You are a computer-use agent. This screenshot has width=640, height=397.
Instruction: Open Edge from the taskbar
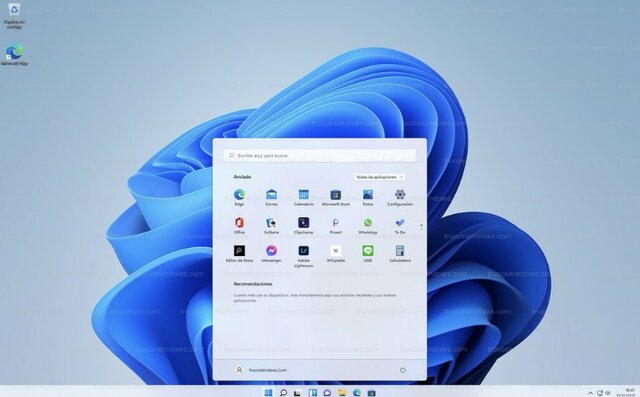click(357, 393)
